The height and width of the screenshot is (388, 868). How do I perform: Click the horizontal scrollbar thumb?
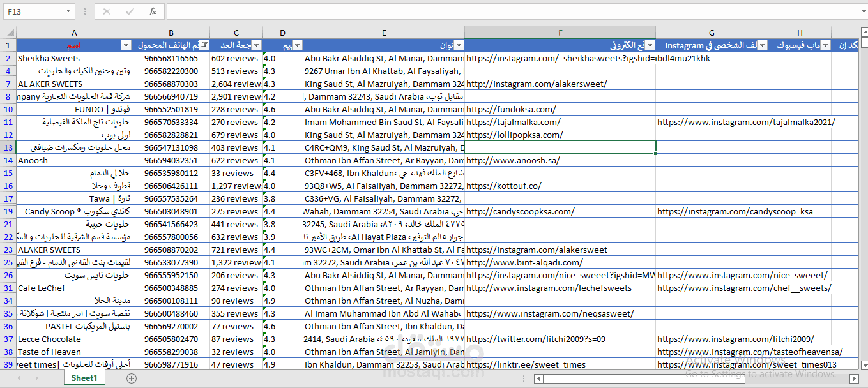pyautogui.click(x=644, y=378)
